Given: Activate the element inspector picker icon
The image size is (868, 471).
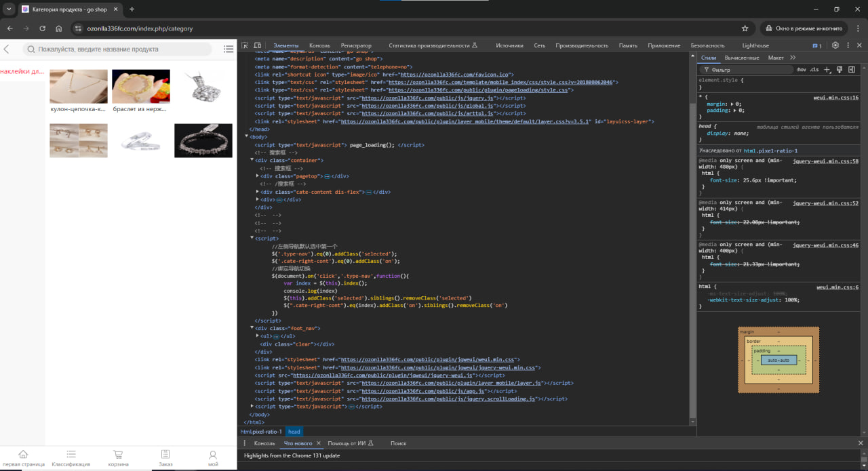Looking at the screenshot, I should [x=245, y=45].
